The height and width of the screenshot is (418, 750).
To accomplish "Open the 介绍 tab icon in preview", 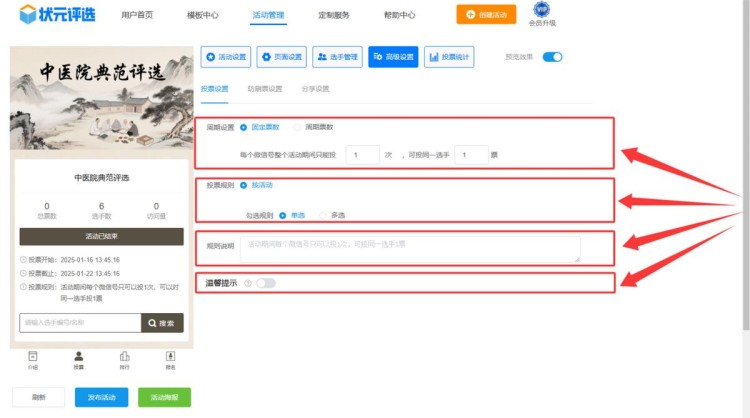I will click(33, 356).
